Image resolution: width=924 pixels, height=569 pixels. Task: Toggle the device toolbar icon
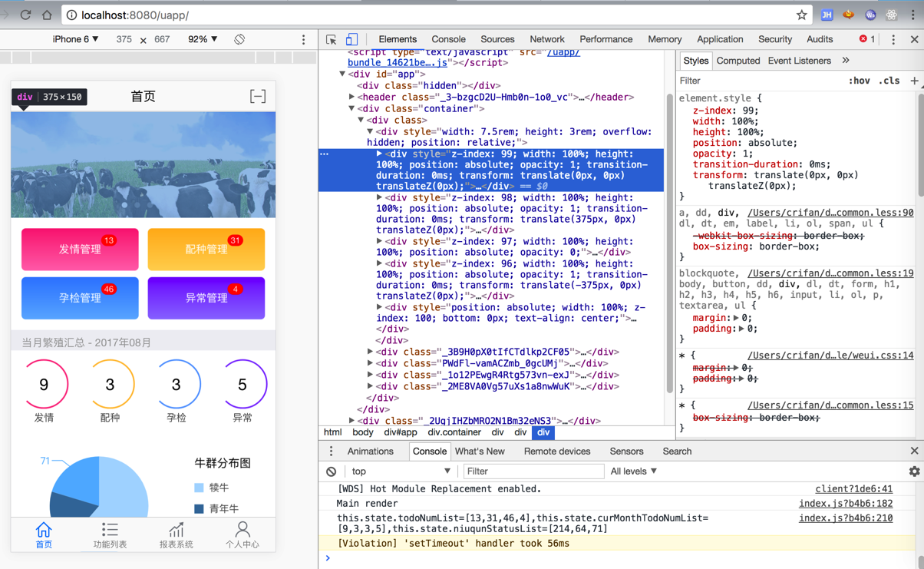pos(351,39)
